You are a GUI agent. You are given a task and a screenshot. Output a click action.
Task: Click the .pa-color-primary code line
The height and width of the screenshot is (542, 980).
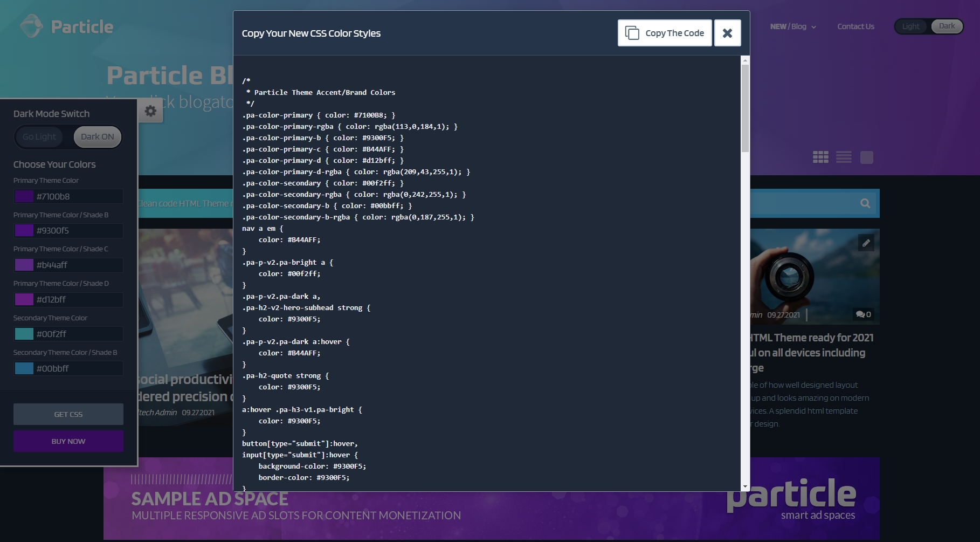pyautogui.click(x=319, y=115)
